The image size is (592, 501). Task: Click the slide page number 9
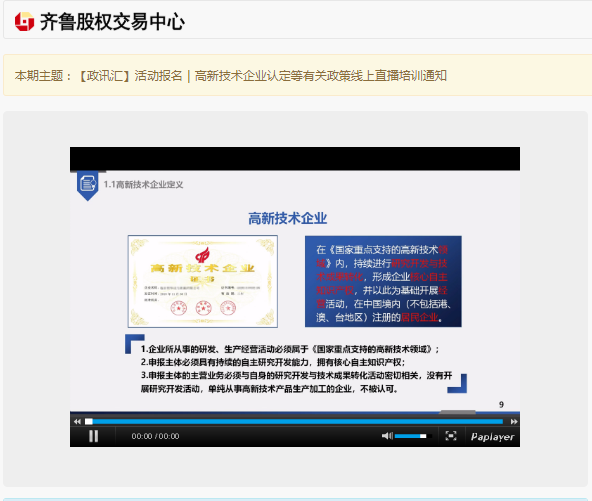[x=501, y=404]
